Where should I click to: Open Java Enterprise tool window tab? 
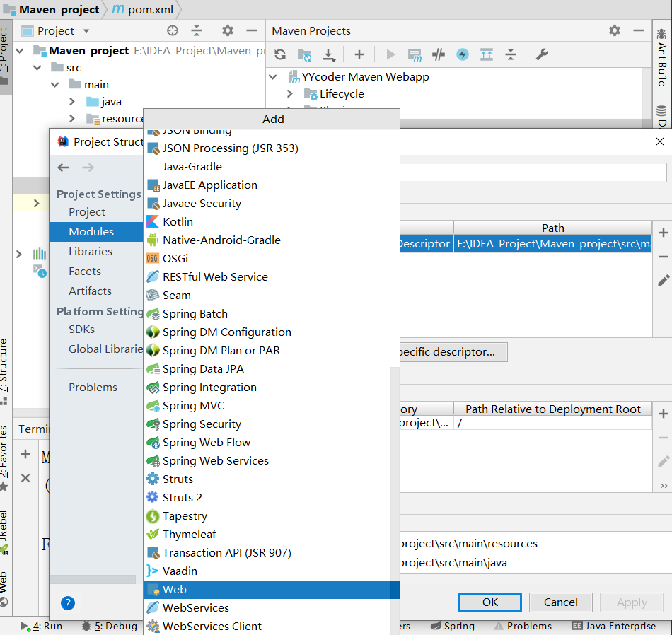click(x=614, y=627)
